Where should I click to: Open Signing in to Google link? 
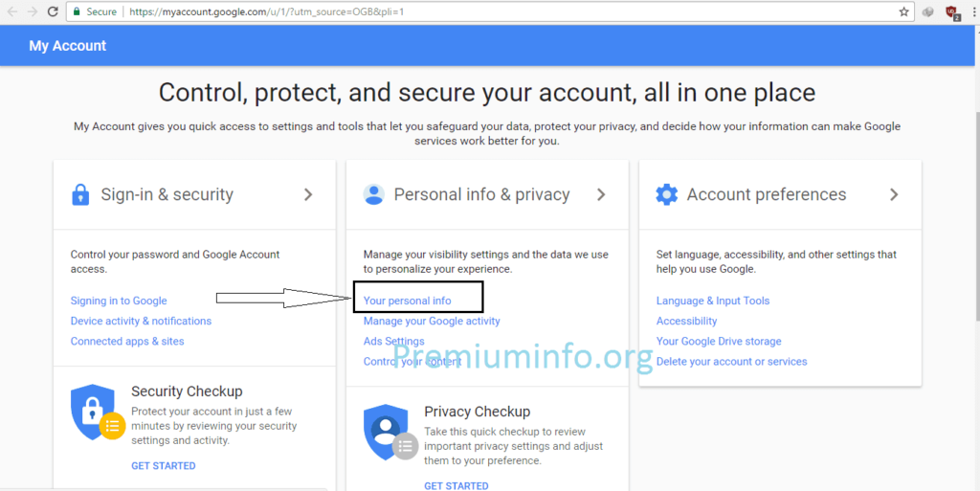coord(119,301)
